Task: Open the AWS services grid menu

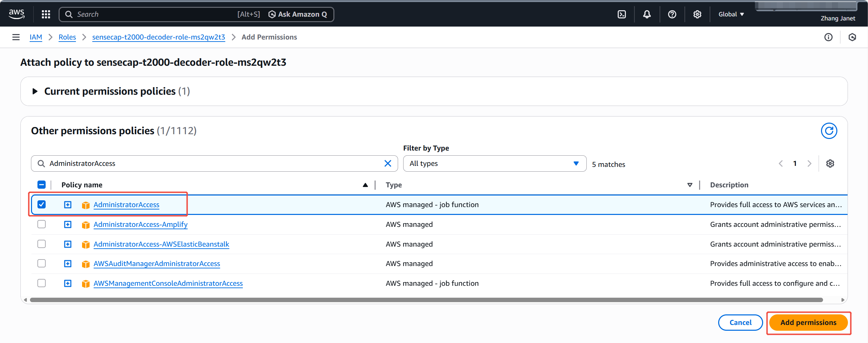Action: pyautogui.click(x=46, y=14)
